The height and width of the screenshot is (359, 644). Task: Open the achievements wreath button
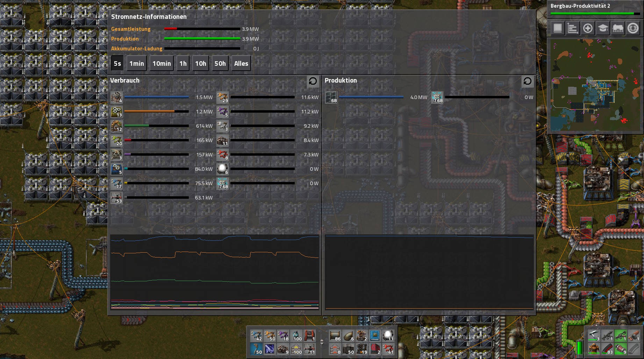coord(633,28)
